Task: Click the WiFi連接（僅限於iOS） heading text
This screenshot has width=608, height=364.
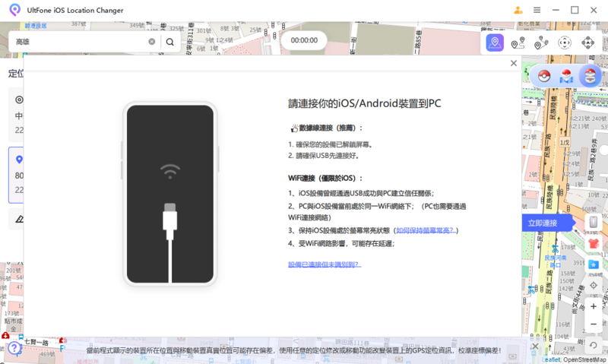Action: pos(325,179)
